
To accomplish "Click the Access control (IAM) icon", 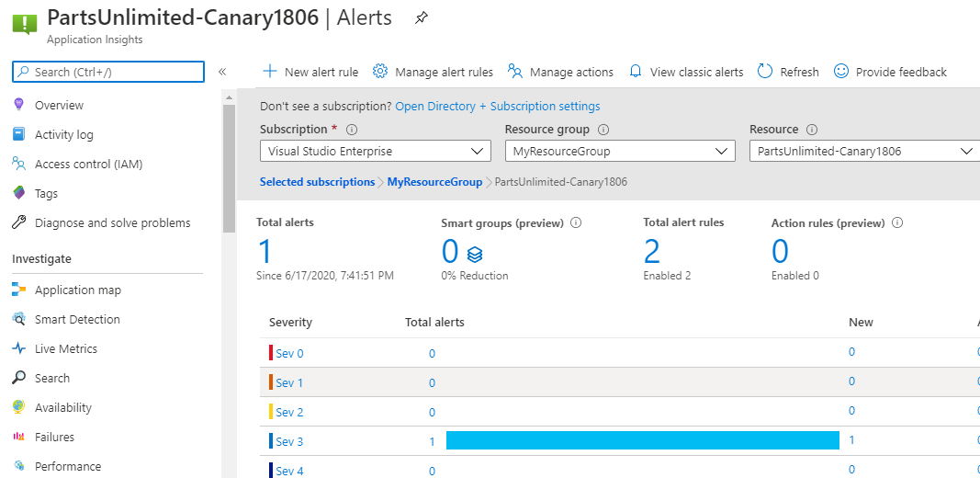I will point(18,164).
